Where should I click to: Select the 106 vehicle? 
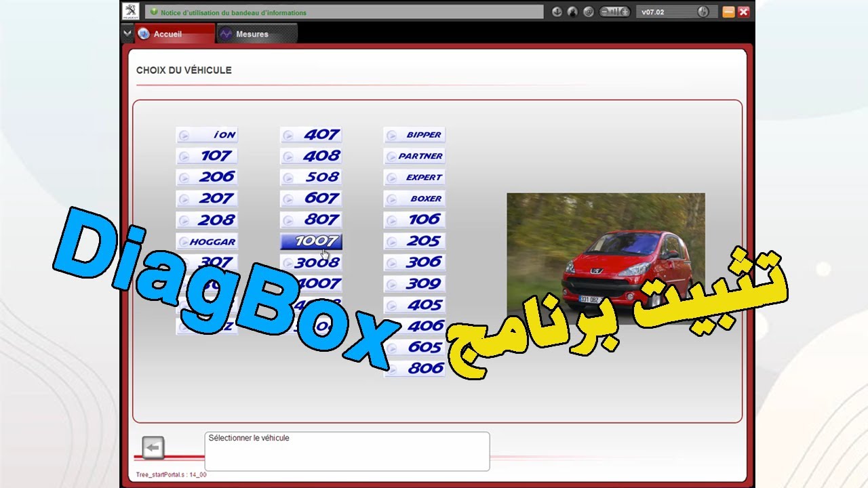[x=414, y=220]
